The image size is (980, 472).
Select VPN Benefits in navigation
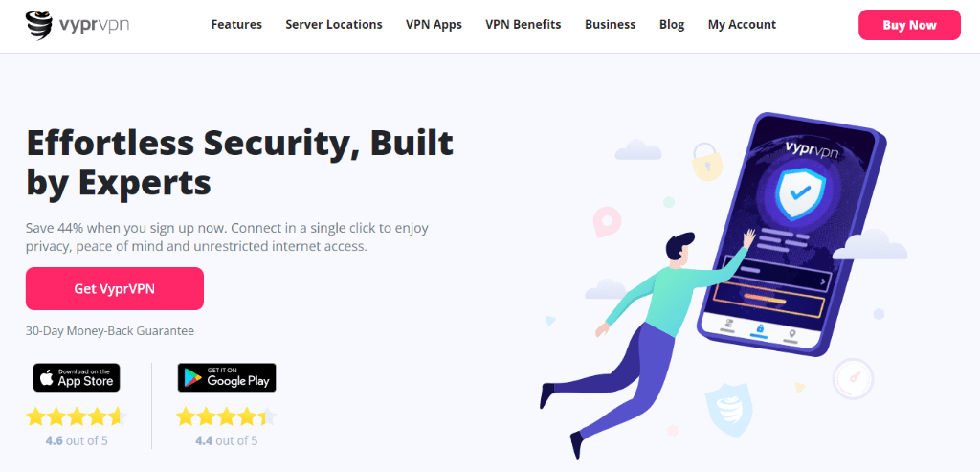(523, 24)
